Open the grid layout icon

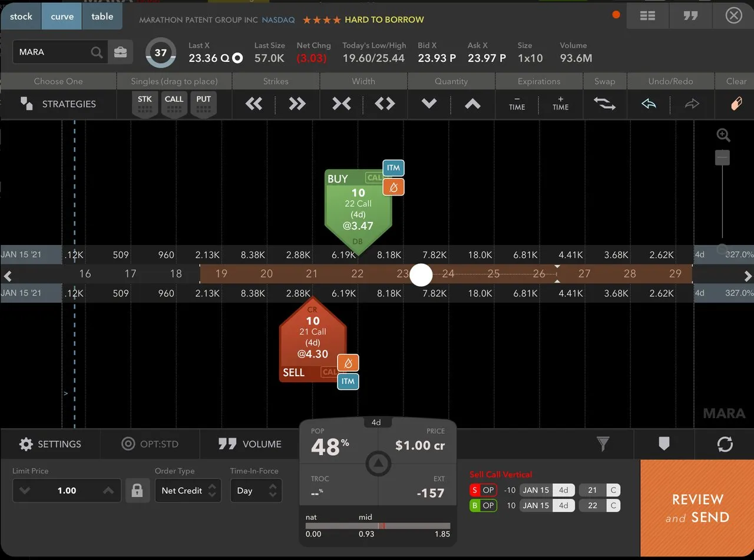click(x=647, y=16)
